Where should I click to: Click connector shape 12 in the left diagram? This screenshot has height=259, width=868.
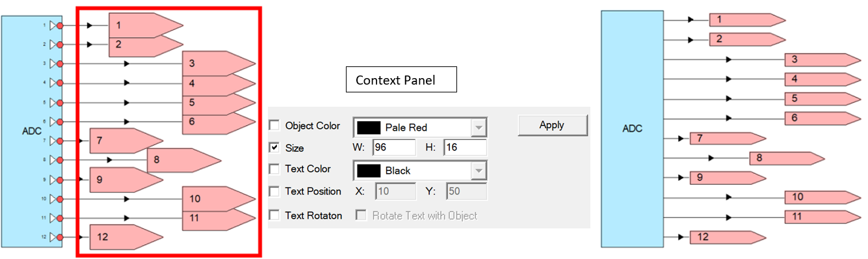(x=125, y=237)
